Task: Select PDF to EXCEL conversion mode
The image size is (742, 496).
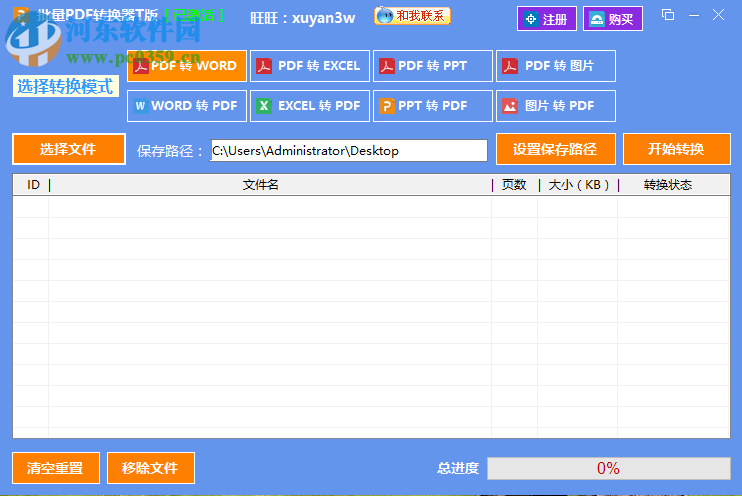Action: click(310, 66)
